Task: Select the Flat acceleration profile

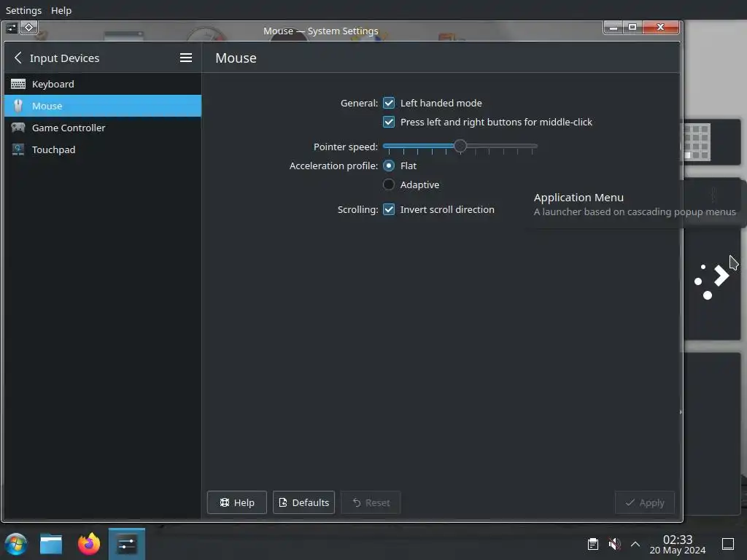Action: click(389, 166)
